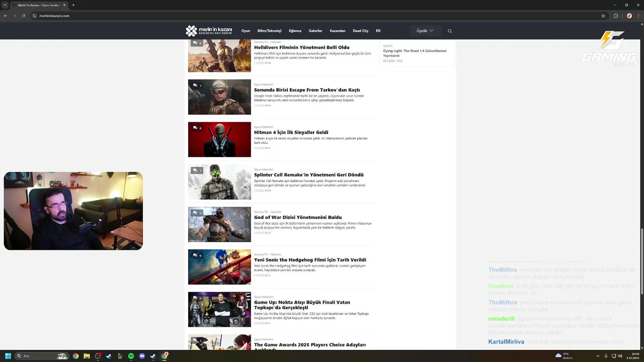This screenshot has height=362, width=644.
Task: Click the Sinema/TV - Haberler tag above God of War
Action: pos(268,212)
